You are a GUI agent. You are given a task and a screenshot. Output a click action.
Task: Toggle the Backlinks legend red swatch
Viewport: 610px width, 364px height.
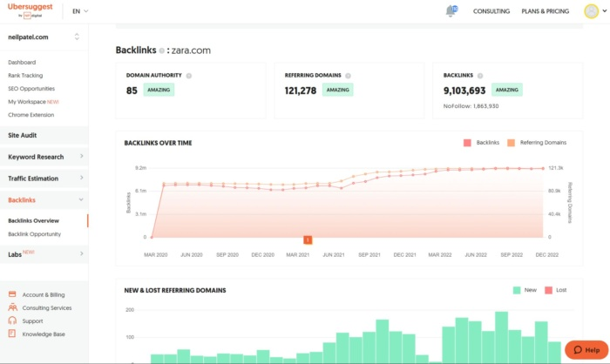(x=467, y=143)
